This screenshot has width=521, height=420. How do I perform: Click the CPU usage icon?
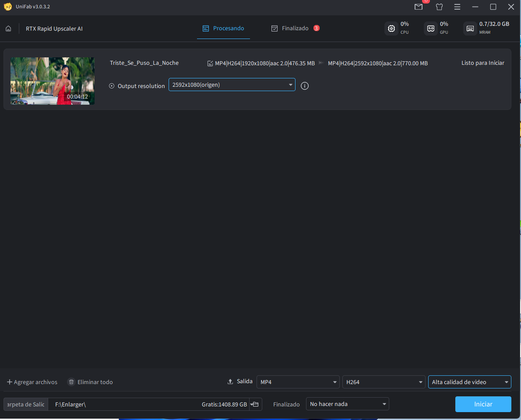pyautogui.click(x=391, y=28)
